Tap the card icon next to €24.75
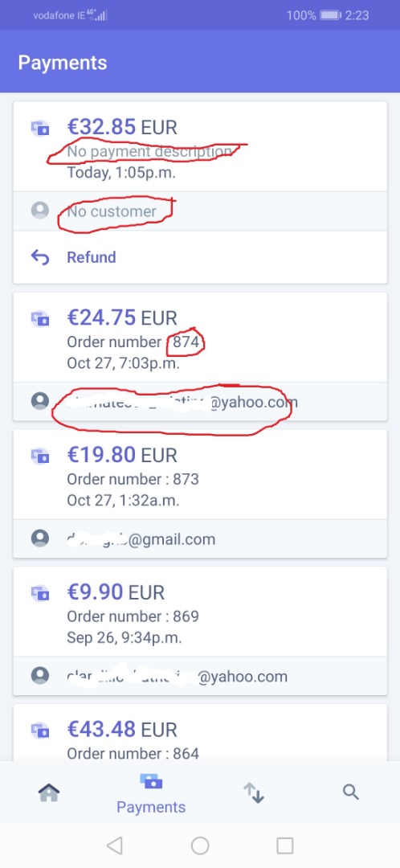Screen dimensions: 400x868 coord(40,319)
